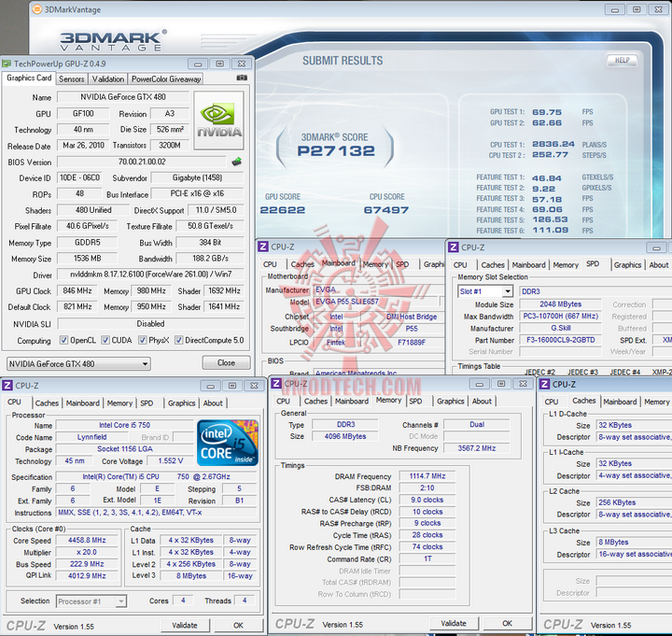Select the Graphics Card tab in GPU-Z
The width and height of the screenshot is (672, 636).
pos(29,78)
